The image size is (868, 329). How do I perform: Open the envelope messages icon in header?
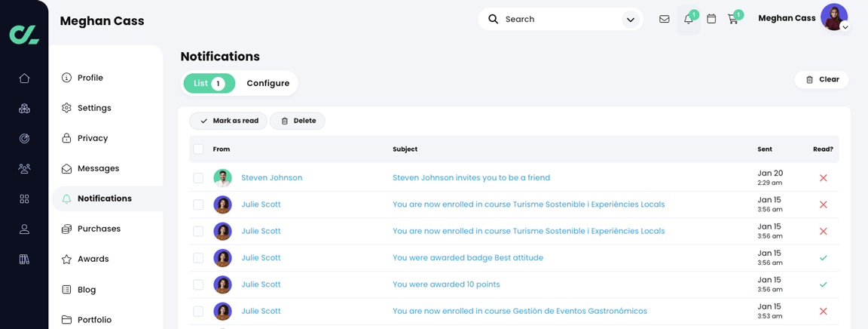coord(665,19)
